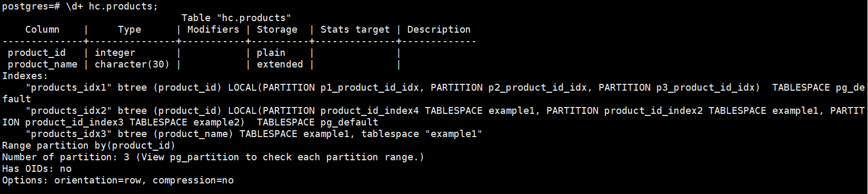Screen dimensions: 868x194
Task: Click the Storage column header
Action: pos(277,30)
